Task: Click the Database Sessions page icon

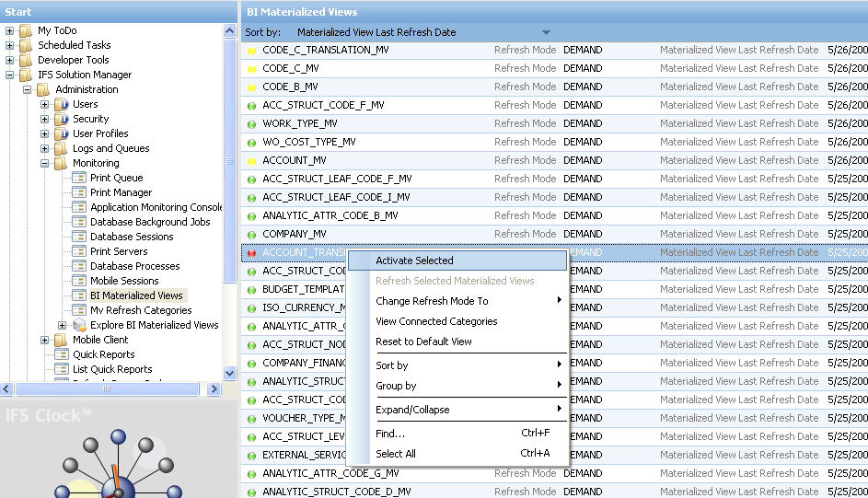Action: [x=79, y=237]
